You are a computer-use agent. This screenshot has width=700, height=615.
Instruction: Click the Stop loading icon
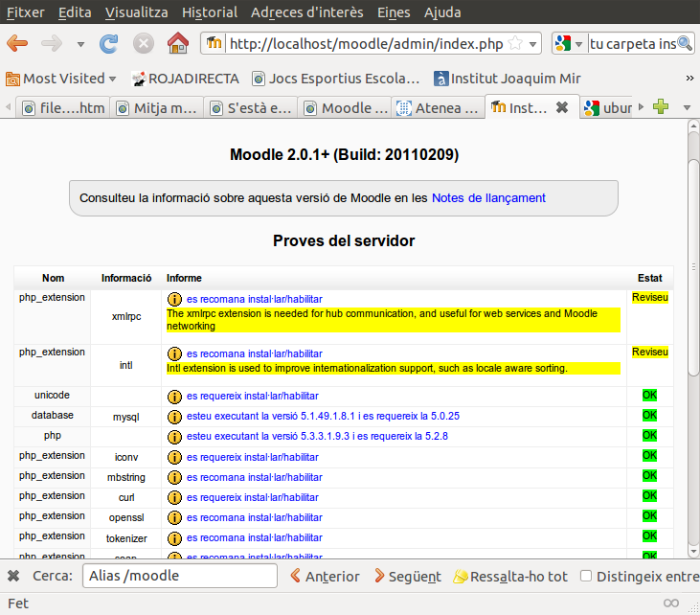click(x=143, y=43)
